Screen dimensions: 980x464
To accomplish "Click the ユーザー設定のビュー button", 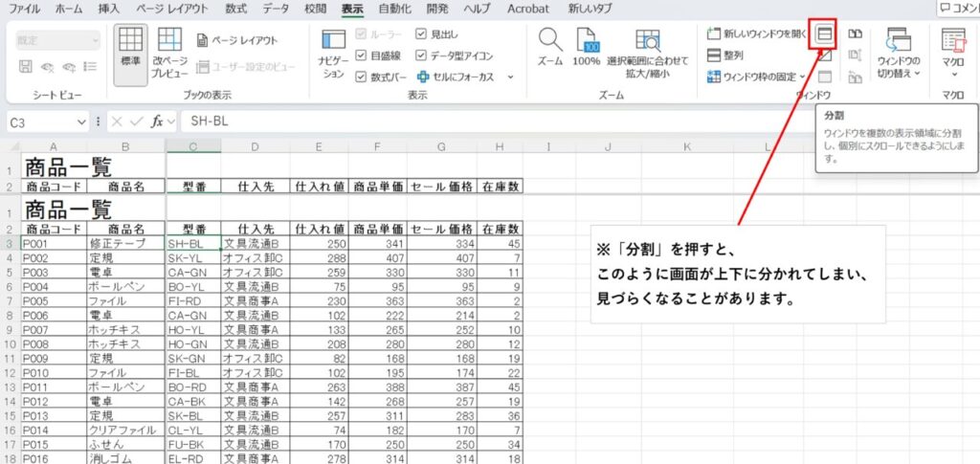I will pos(246,67).
